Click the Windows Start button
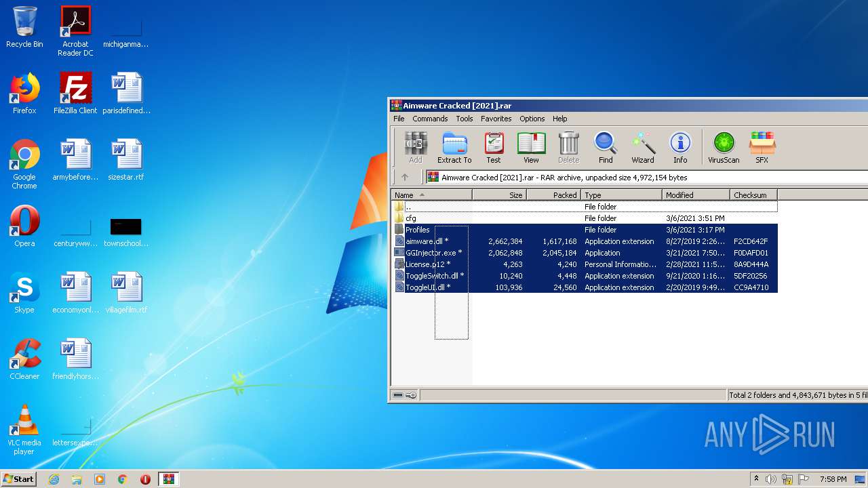Viewport: 868px width, 488px height. point(18,479)
